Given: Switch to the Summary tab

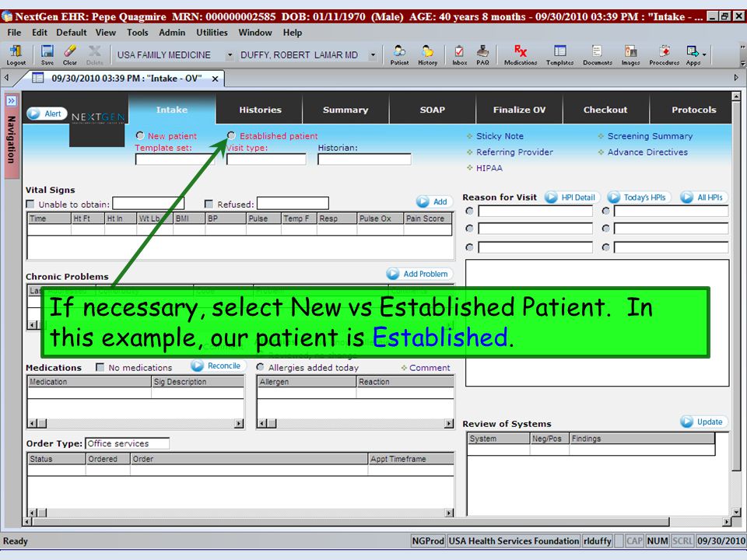Looking at the screenshot, I should [x=345, y=110].
